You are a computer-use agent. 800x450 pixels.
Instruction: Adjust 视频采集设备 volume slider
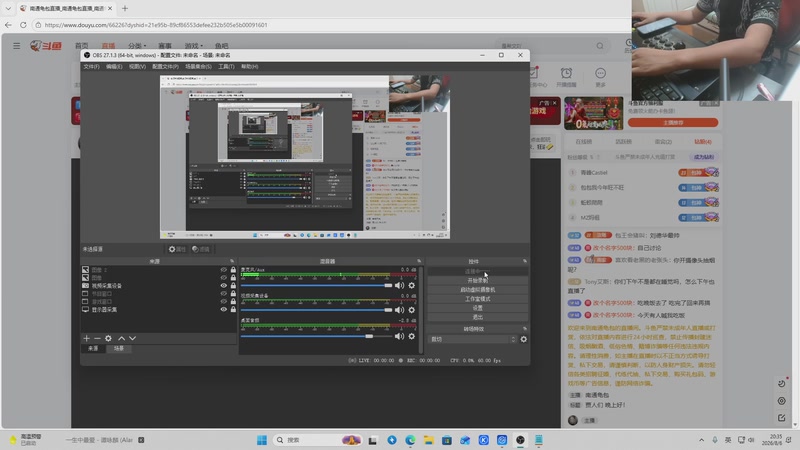coord(316,310)
